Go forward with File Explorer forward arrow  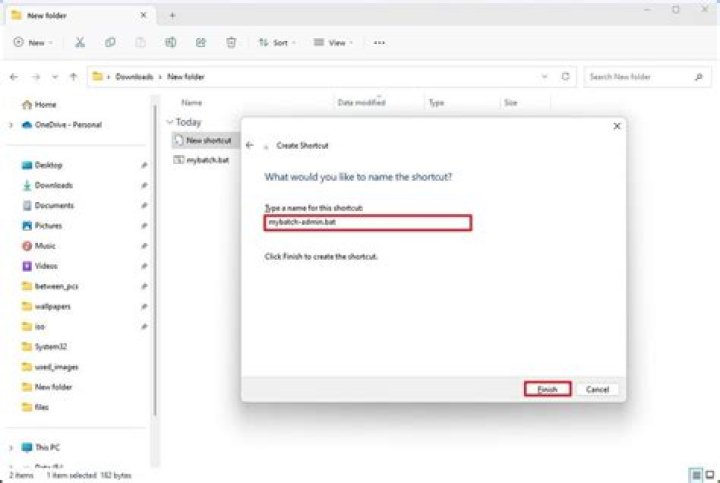point(36,77)
